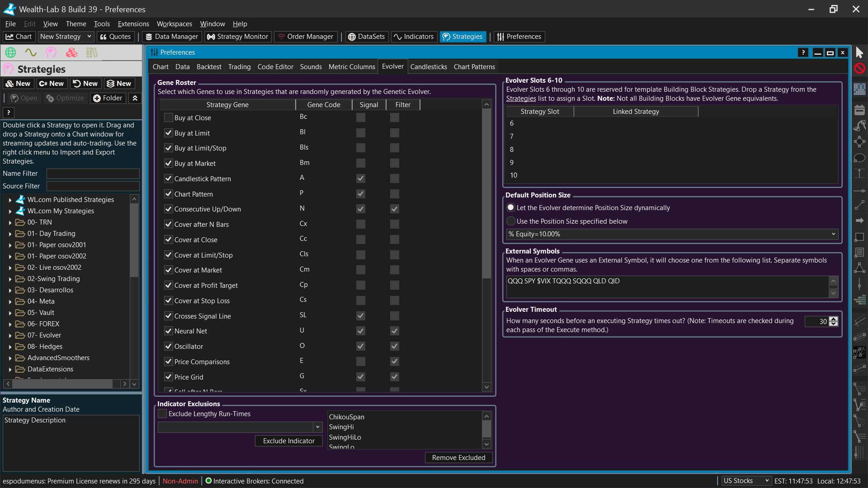The width and height of the screenshot is (868, 488).
Task: Click the C# New strategy button
Action: [x=52, y=84]
